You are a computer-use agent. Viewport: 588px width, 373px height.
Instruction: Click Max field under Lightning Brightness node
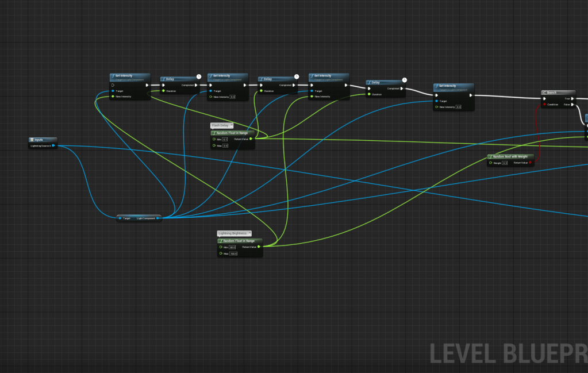pos(233,253)
